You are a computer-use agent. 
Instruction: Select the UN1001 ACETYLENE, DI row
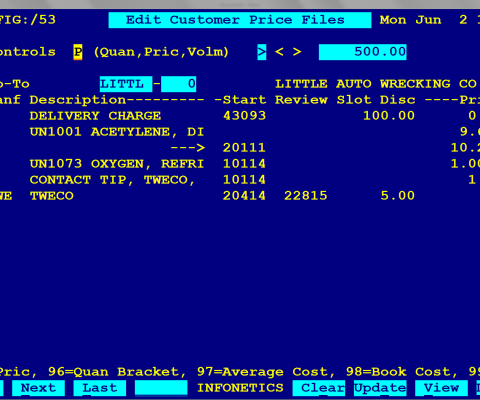tap(117, 132)
